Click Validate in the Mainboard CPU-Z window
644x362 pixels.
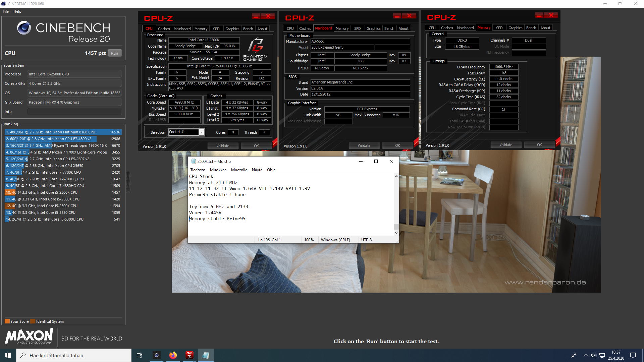pyautogui.click(x=364, y=145)
